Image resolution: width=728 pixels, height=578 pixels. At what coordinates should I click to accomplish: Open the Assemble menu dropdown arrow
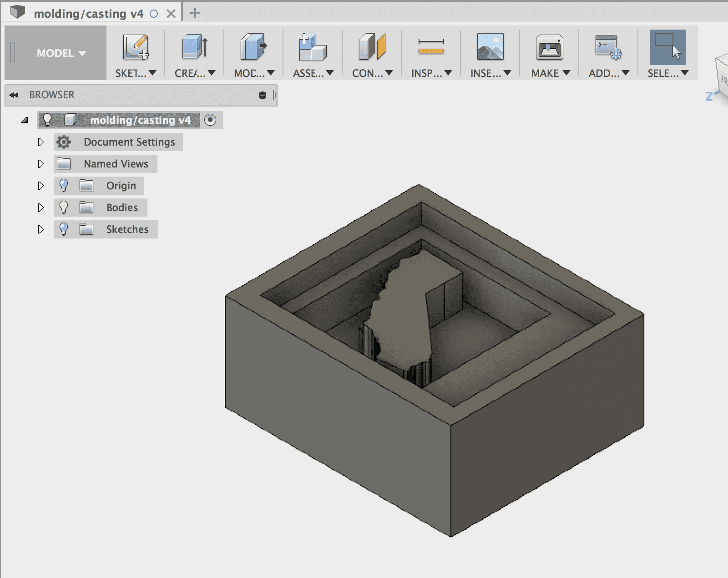330,73
